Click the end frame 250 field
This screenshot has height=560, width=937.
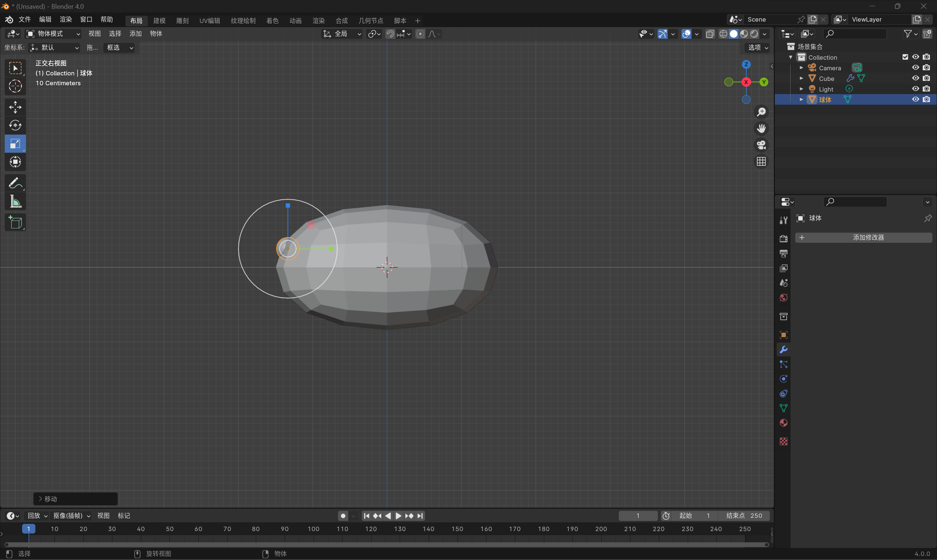(x=744, y=516)
